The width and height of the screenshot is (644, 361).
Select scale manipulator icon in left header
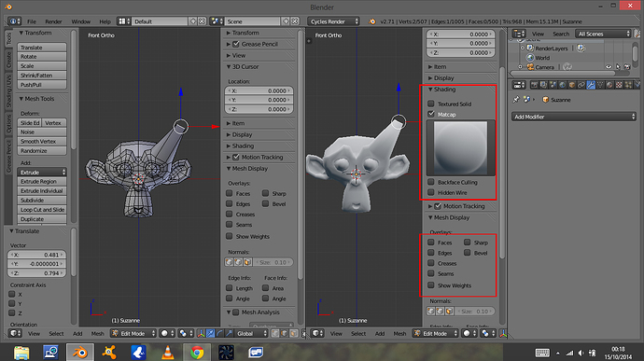[229, 333]
